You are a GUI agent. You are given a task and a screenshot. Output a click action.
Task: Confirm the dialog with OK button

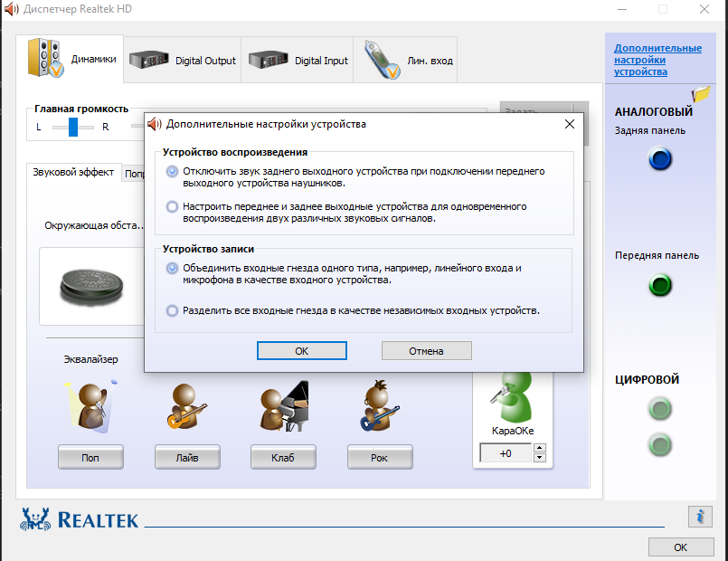[302, 351]
